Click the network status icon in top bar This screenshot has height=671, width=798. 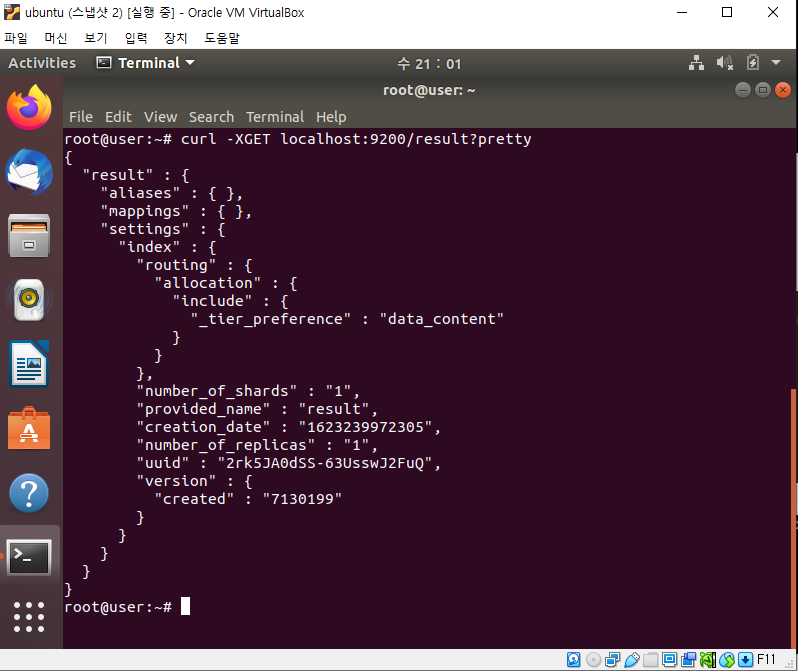click(696, 63)
